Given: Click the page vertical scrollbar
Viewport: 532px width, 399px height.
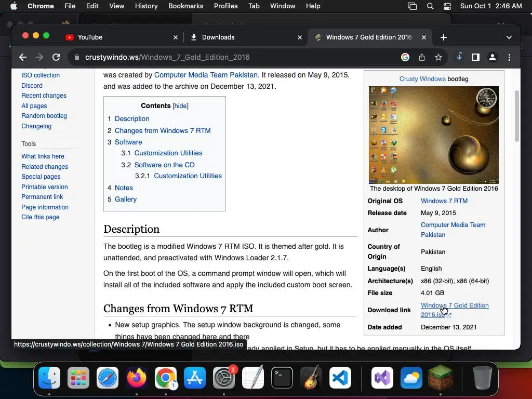Looking at the screenshot, I should [x=517, y=116].
